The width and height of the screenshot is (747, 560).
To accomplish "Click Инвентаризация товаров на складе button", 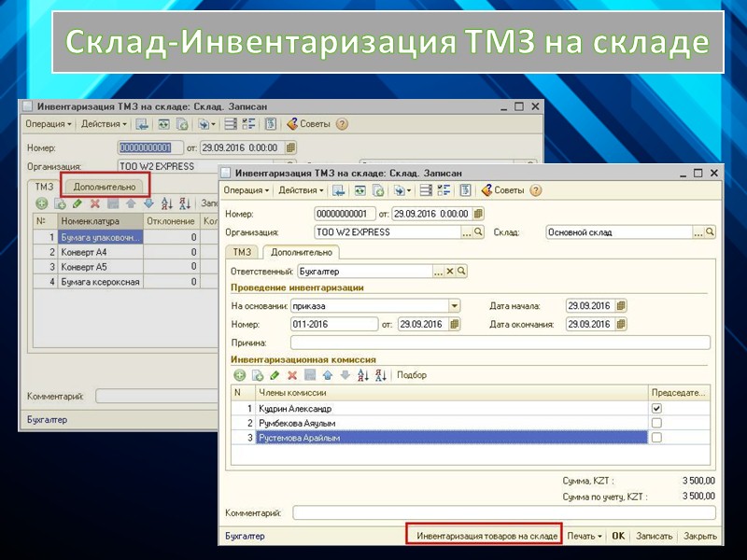I will click(x=486, y=536).
